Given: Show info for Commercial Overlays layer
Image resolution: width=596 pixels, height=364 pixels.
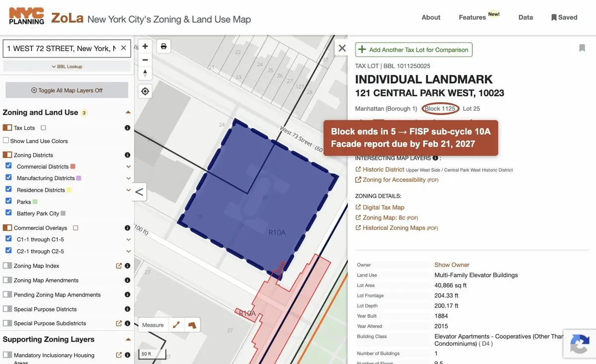Looking at the screenshot, I should [127, 228].
